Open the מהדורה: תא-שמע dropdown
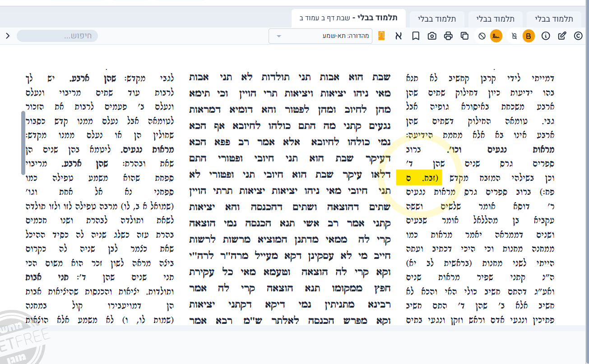 click(x=320, y=36)
